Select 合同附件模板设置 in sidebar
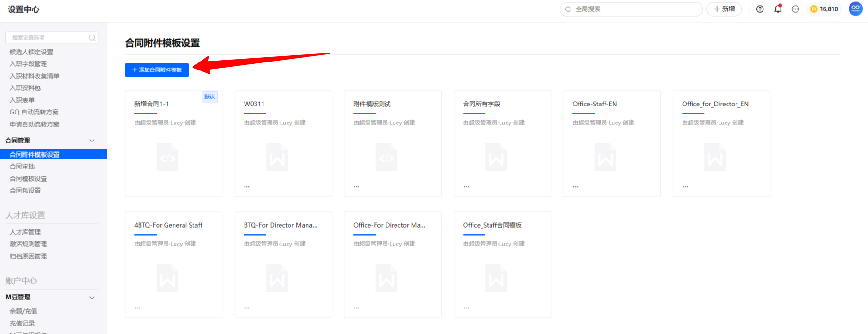The height and width of the screenshot is (334, 868). point(53,154)
